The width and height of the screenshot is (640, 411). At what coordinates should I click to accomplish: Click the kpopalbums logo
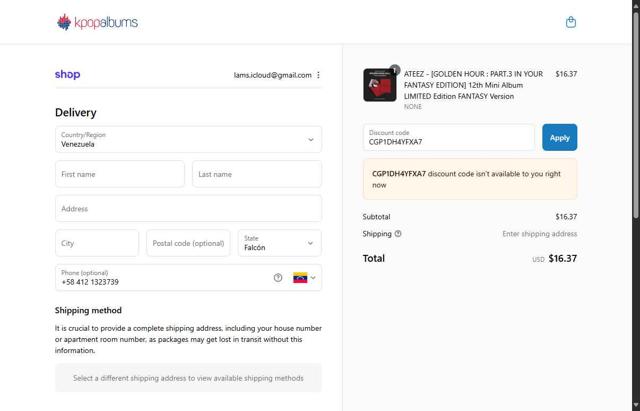tap(97, 22)
